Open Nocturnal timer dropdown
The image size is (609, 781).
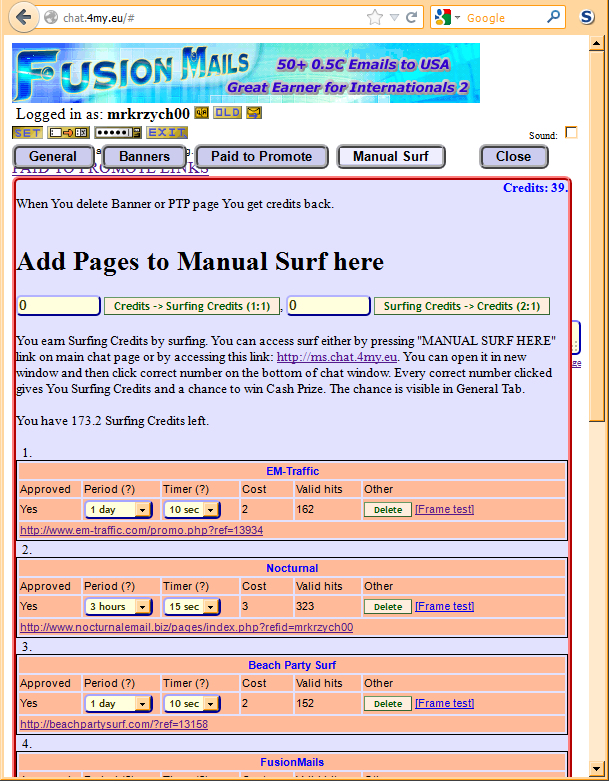pos(192,607)
